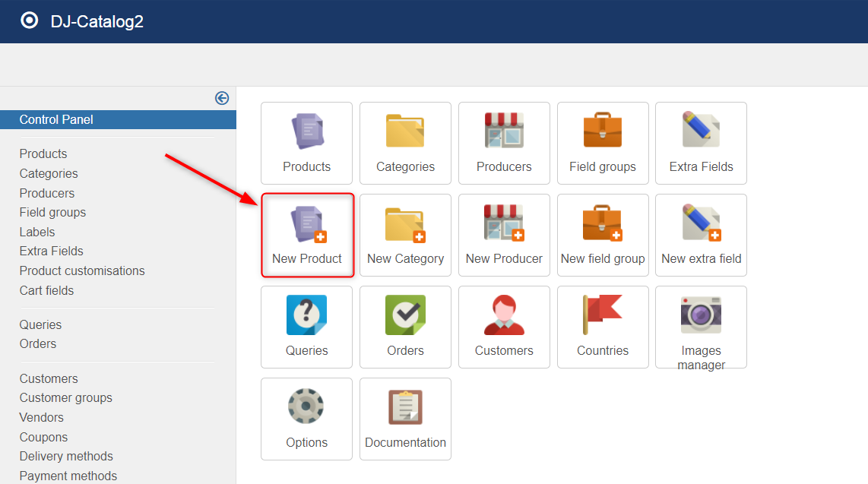This screenshot has width=868, height=484.
Task: Open Coupons sidebar link
Action: pos(44,437)
